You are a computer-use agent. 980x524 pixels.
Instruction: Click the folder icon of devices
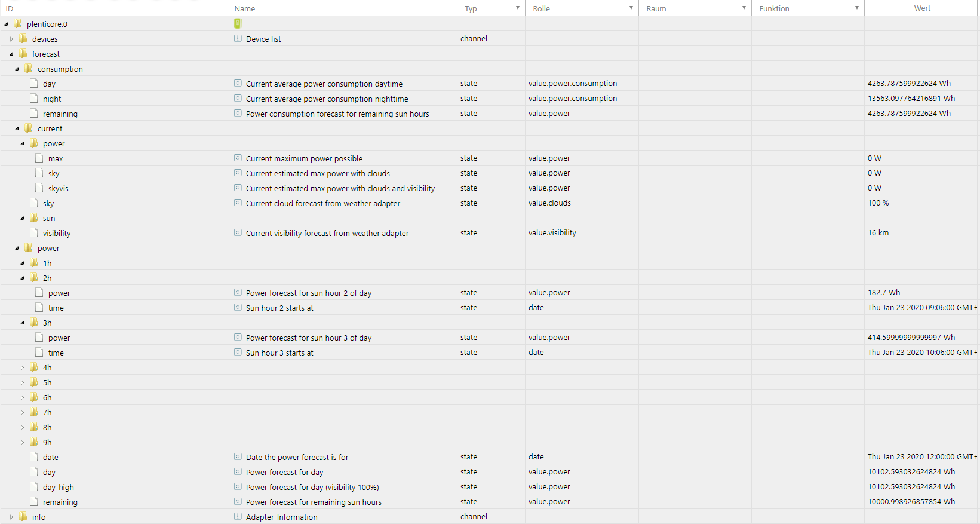pos(23,38)
